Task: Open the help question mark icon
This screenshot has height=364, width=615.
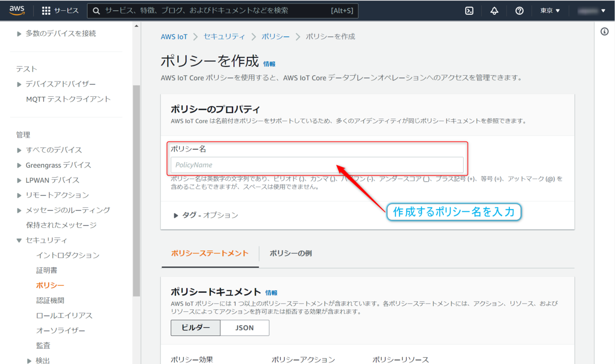Action: (x=519, y=11)
